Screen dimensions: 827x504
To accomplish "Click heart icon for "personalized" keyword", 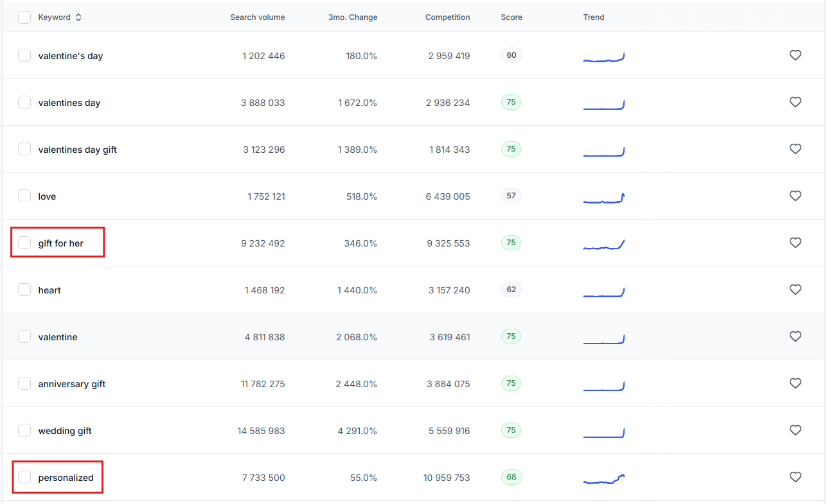I will pyautogui.click(x=795, y=477).
